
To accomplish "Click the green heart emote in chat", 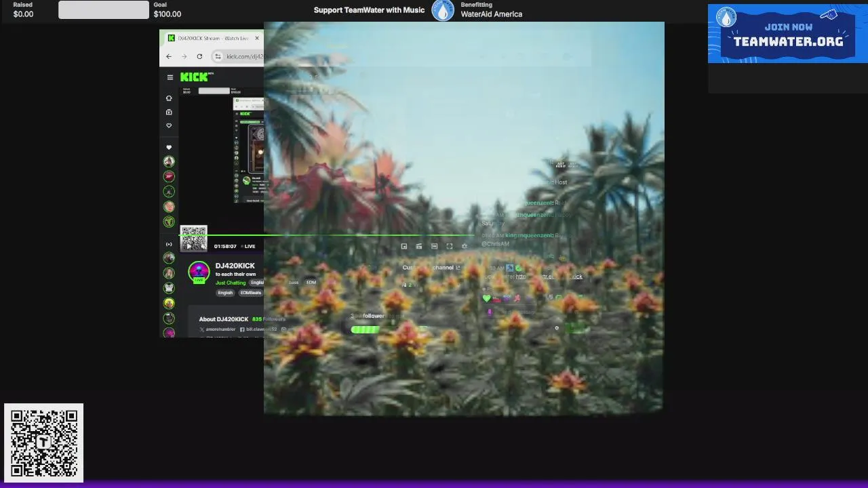I will tap(486, 298).
